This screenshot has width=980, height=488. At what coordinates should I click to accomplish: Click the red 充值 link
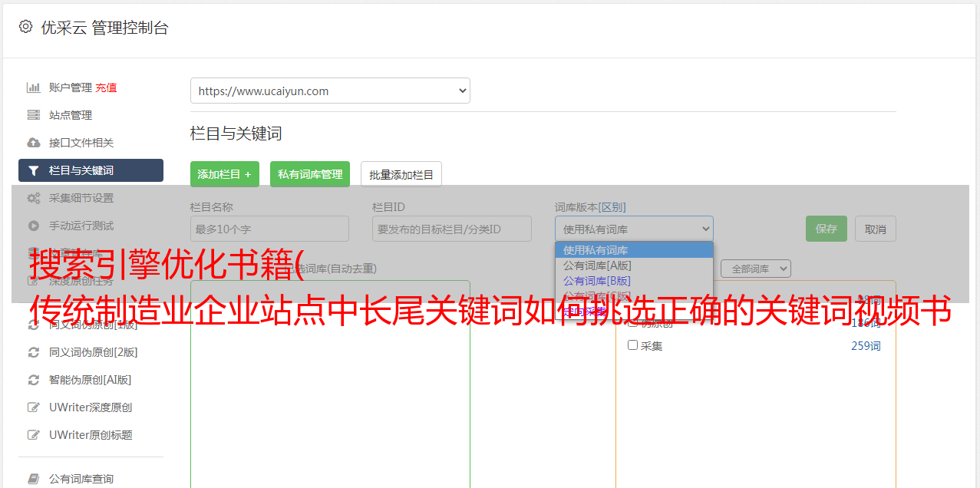(107, 87)
